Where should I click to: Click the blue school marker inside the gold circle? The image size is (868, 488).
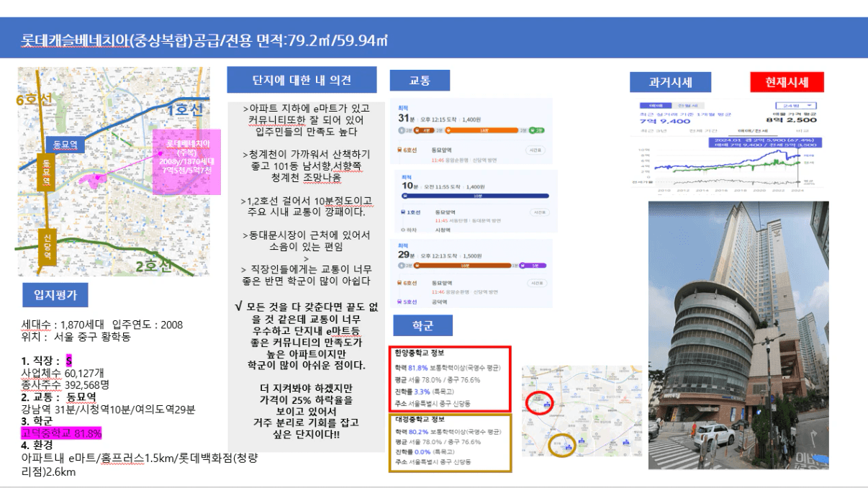pyautogui.click(x=568, y=446)
